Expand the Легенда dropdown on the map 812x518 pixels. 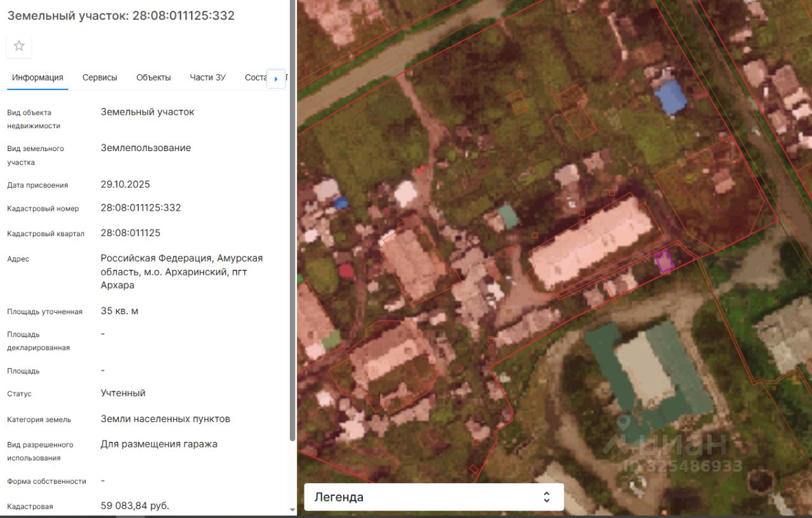click(434, 497)
